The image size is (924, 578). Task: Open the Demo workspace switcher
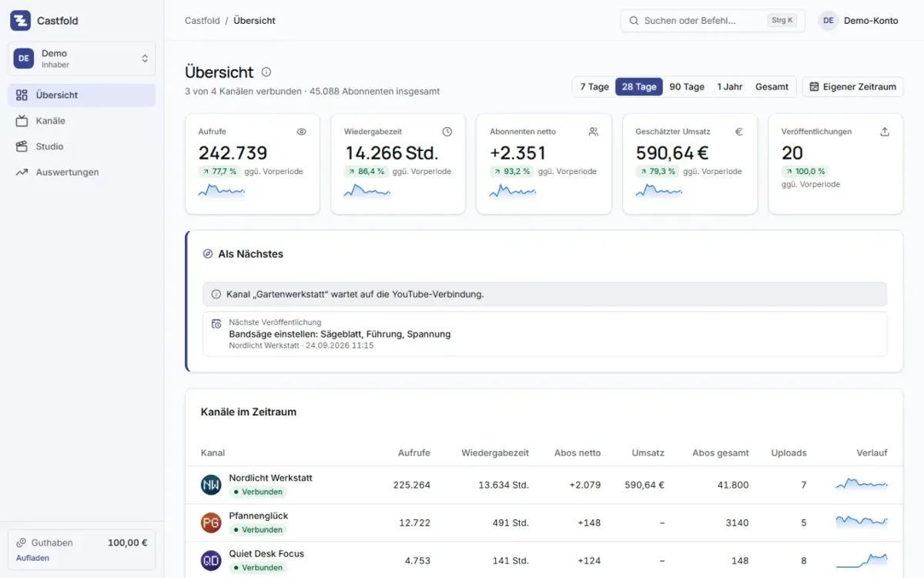click(82, 59)
